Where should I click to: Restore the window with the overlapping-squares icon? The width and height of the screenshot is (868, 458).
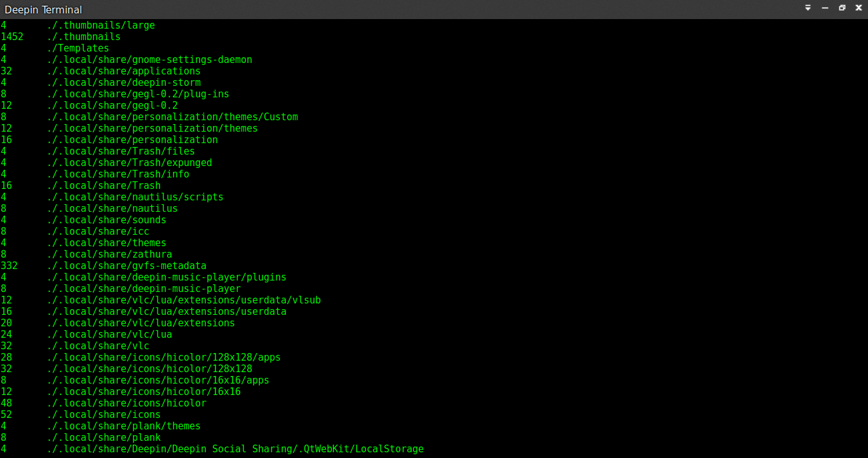pyautogui.click(x=842, y=8)
